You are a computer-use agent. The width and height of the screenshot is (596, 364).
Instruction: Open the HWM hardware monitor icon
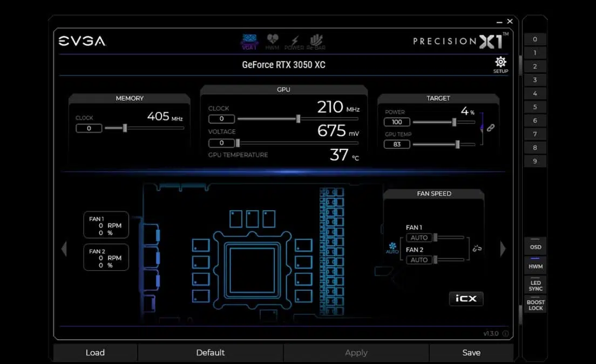coord(273,39)
